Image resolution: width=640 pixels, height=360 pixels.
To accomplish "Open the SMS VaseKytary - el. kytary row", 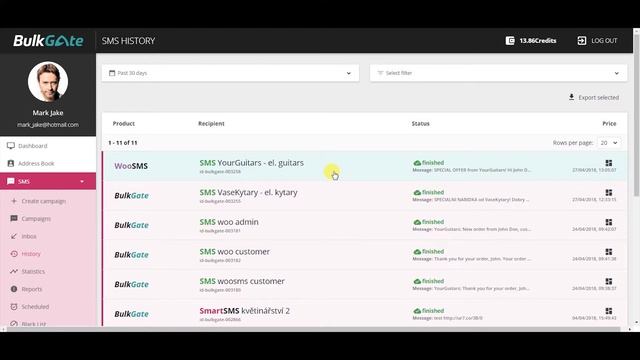I will click(x=364, y=196).
